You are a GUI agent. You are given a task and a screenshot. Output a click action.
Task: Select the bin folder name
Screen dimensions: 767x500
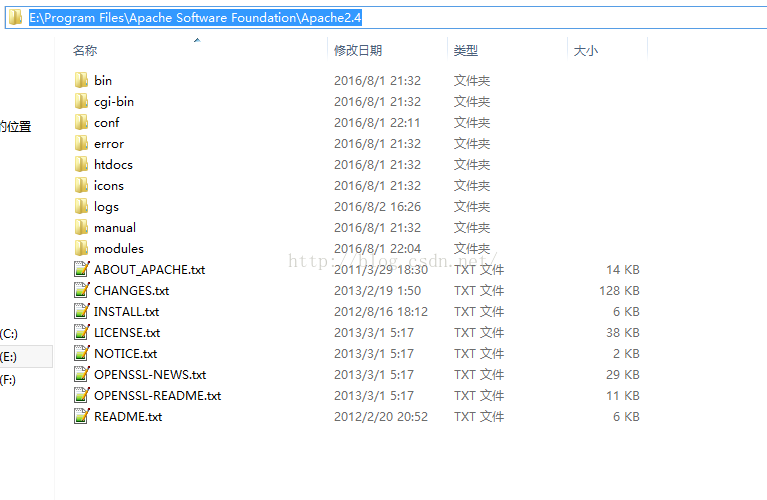[103, 80]
